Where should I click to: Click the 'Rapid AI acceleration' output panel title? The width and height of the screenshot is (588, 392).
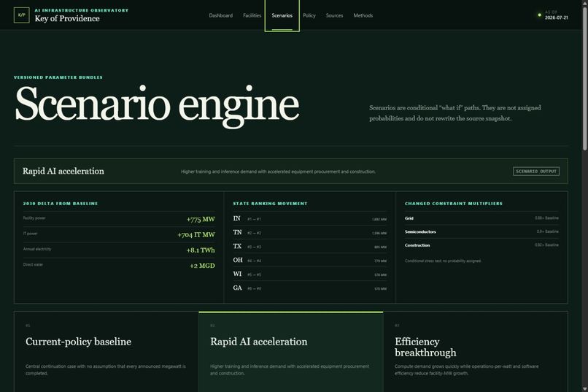pos(63,171)
